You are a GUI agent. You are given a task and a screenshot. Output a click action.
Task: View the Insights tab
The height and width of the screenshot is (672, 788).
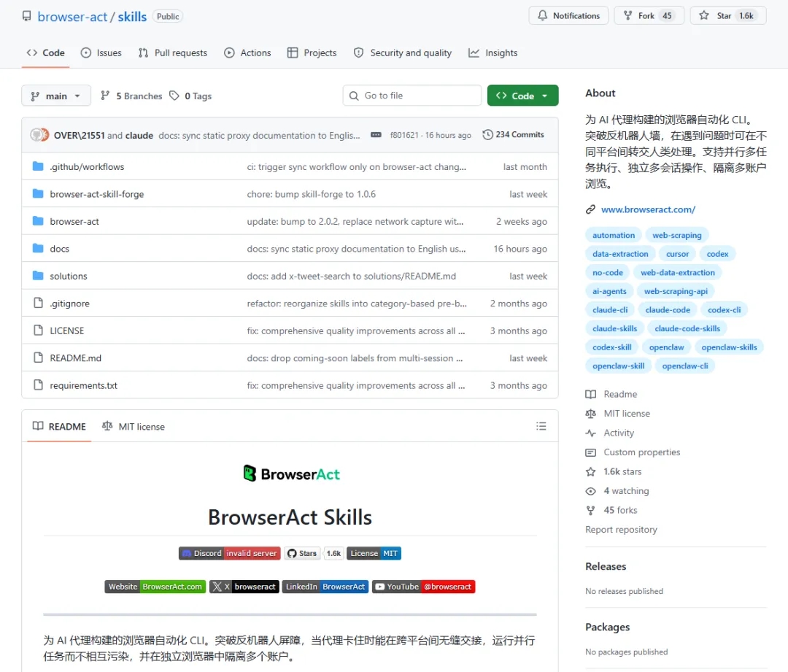(x=493, y=53)
